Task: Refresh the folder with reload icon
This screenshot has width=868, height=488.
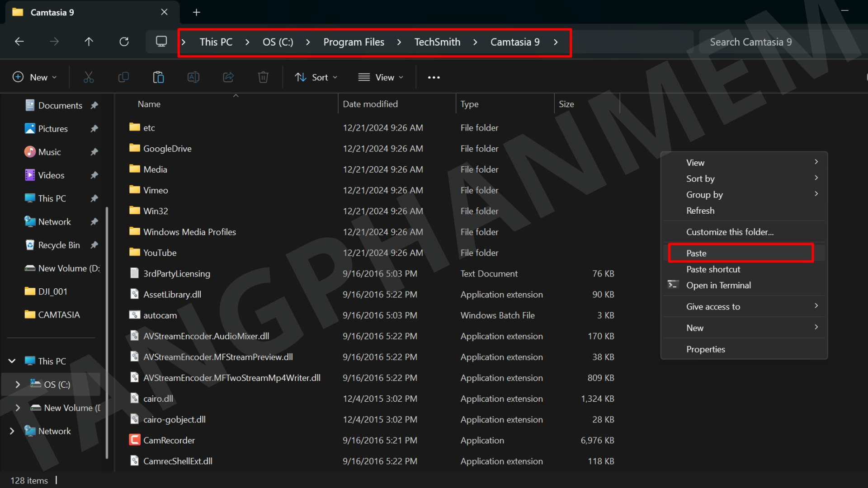Action: pyautogui.click(x=124, y=42)
